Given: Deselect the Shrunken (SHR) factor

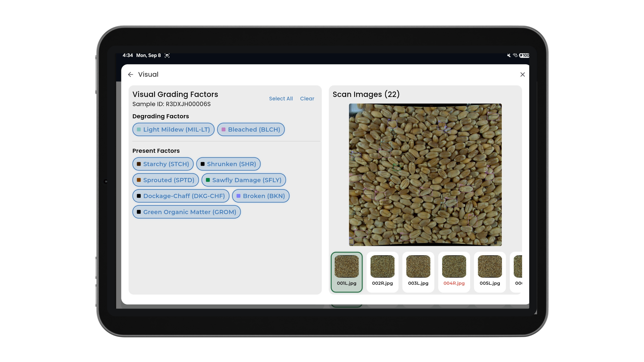Looking at the screenshot, I should 228,164.
